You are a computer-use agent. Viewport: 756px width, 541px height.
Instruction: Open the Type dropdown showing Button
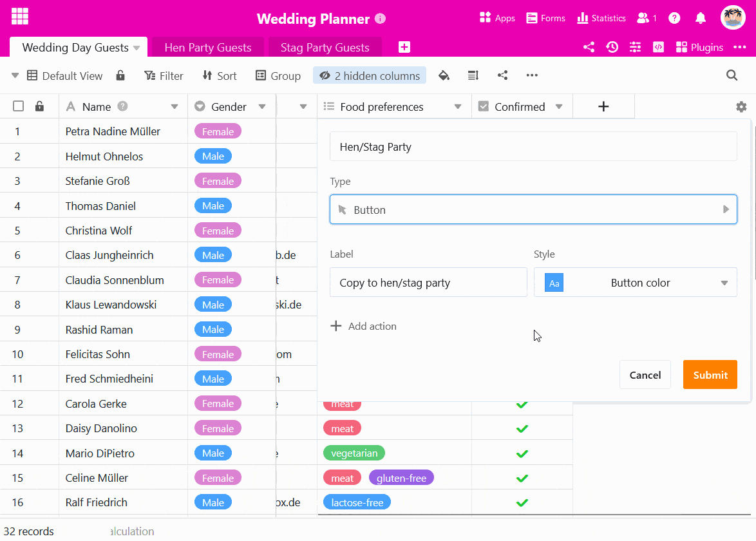533,210
